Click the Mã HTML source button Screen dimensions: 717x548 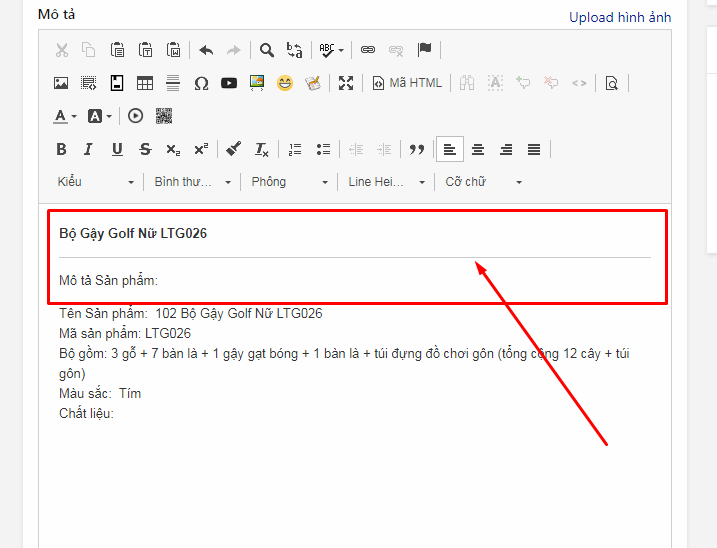click(x=407, y=83)
